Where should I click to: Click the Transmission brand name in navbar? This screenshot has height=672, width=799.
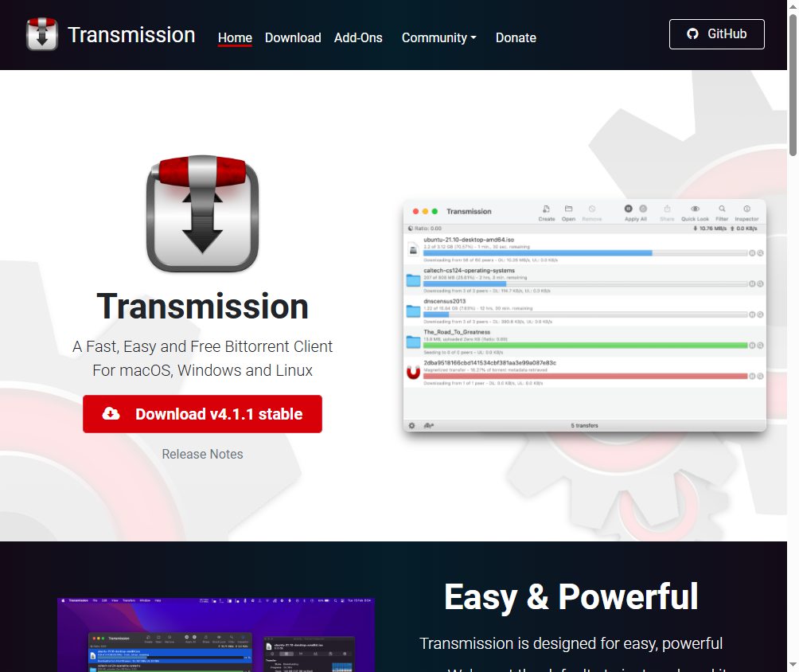[131, 35]
